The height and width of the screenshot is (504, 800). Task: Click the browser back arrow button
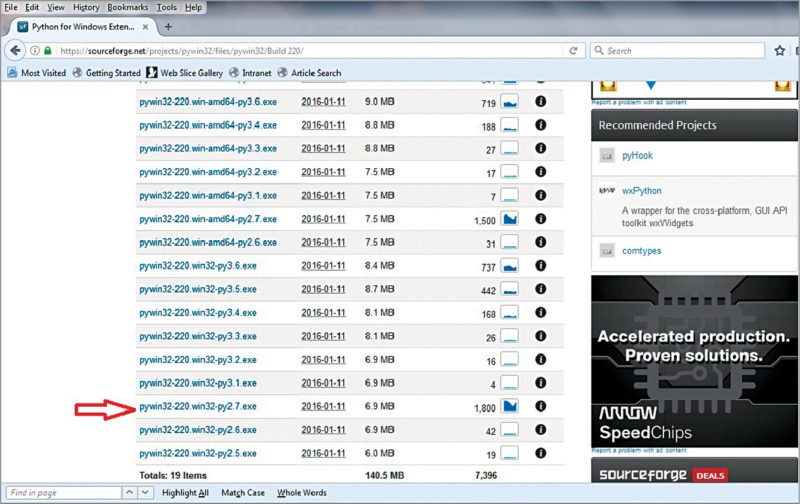pos(17,50)
